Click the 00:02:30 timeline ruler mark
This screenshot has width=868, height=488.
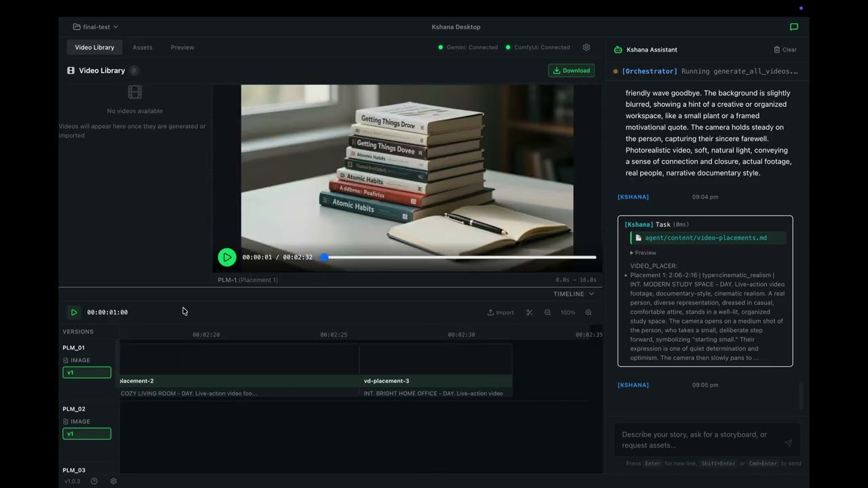461,335
